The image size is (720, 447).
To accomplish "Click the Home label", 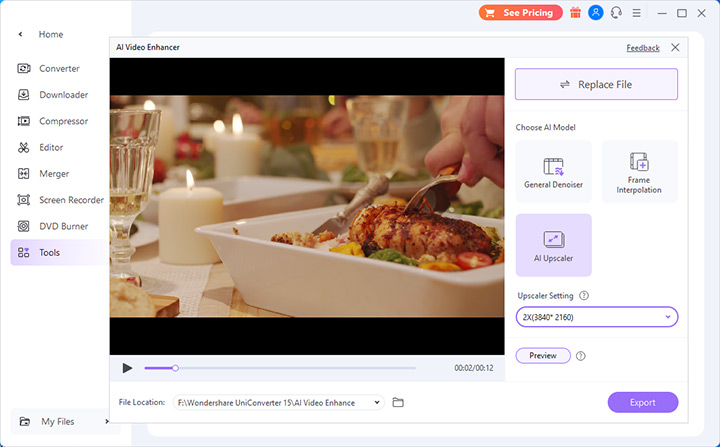I will (x=51, y=34).
